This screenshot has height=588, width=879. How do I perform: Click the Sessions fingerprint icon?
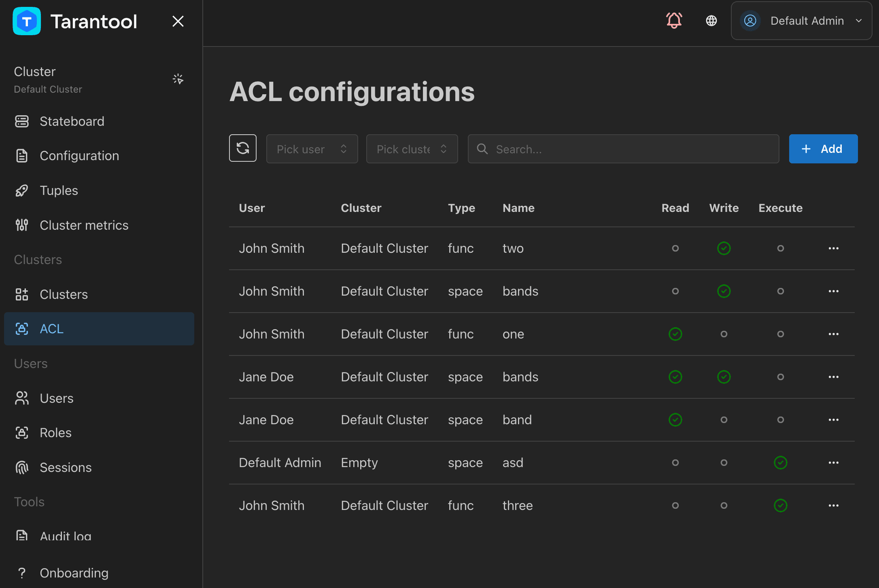pos(22,467)
